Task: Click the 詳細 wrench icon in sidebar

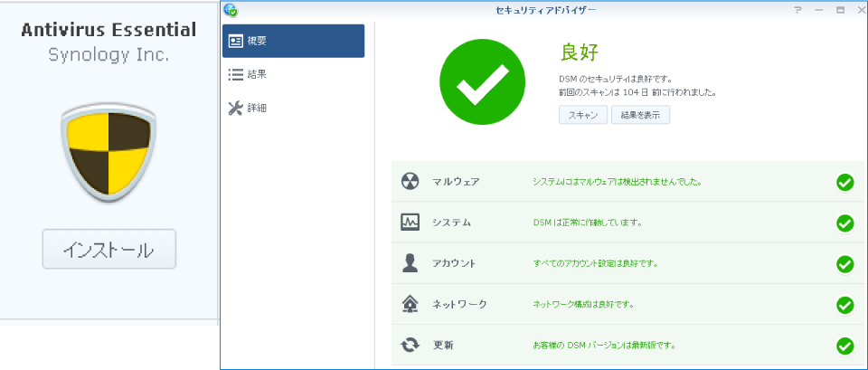Action: click(236, 108)
